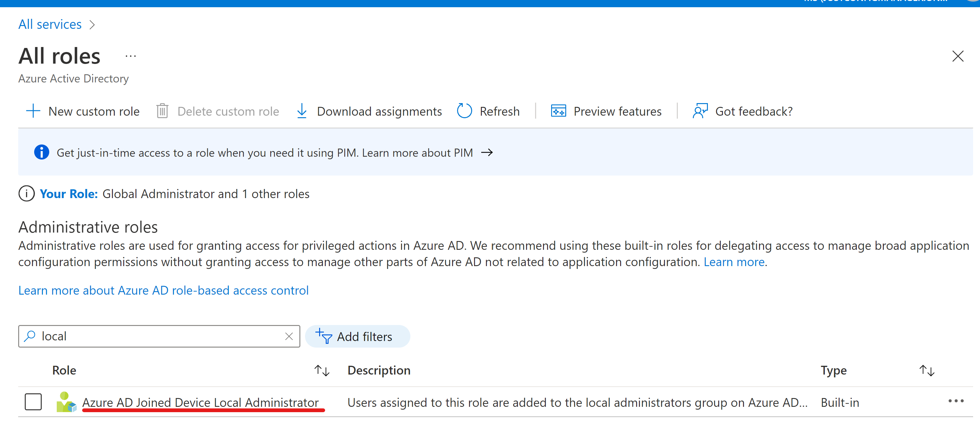Click the Add filters button
Viewport: 980px width, 425px height.
(x=357, y=336)
